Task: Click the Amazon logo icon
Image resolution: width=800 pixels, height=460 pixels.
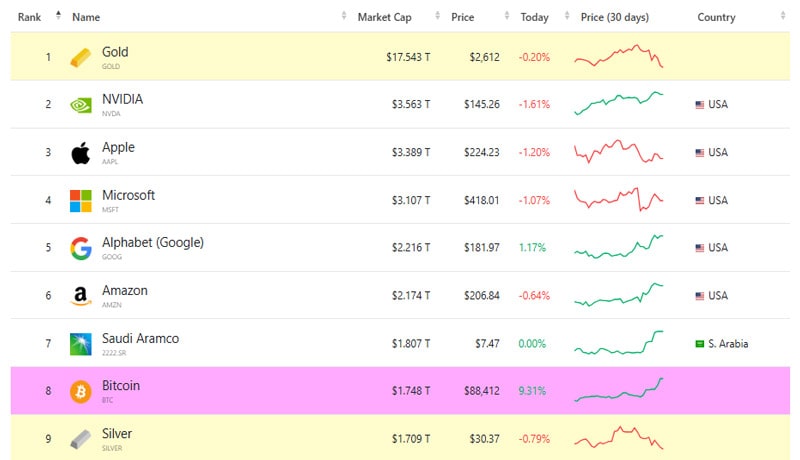Action: coord(81,296)
